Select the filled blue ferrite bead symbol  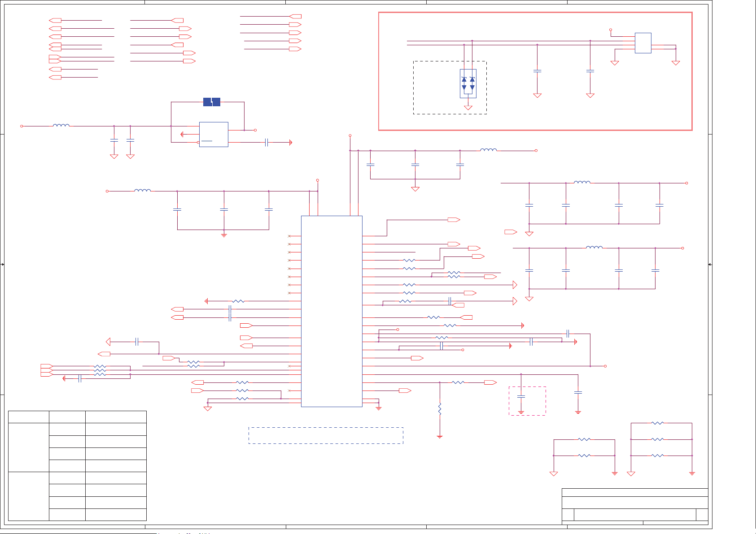pyautogui.click(x=212, y=102)
